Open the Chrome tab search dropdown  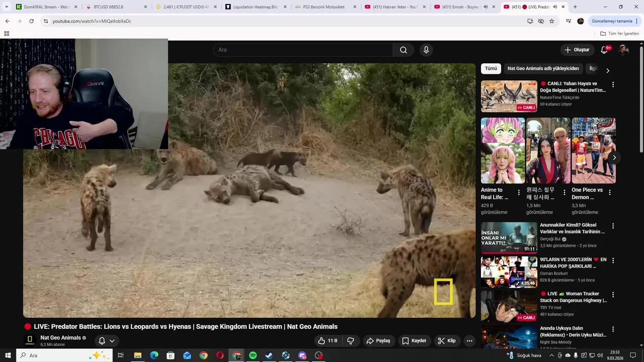coord(7,7)
